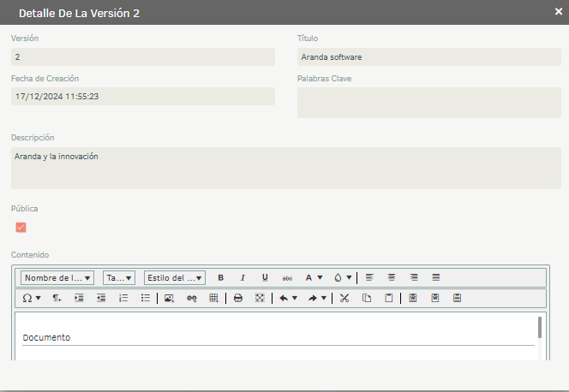This screenshot has height=392, width=569.
Task: Click the Título field
Action: (x=429, y=56)
